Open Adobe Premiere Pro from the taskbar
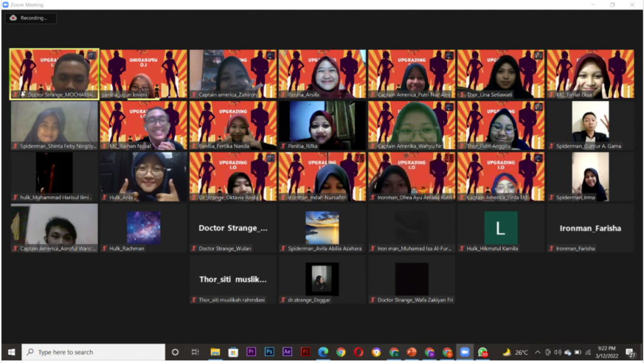The width and height of the screenshot is (644, 363). pyautogui.click(x=251, y=352)
